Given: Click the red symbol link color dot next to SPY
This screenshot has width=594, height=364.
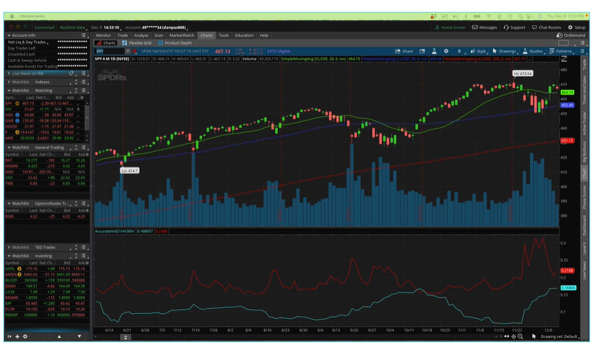Looking at the screenshot, I should tap(134, 51).
